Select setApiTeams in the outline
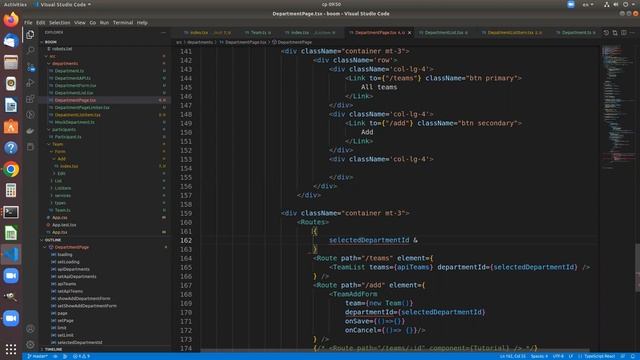 coord(70,291)
